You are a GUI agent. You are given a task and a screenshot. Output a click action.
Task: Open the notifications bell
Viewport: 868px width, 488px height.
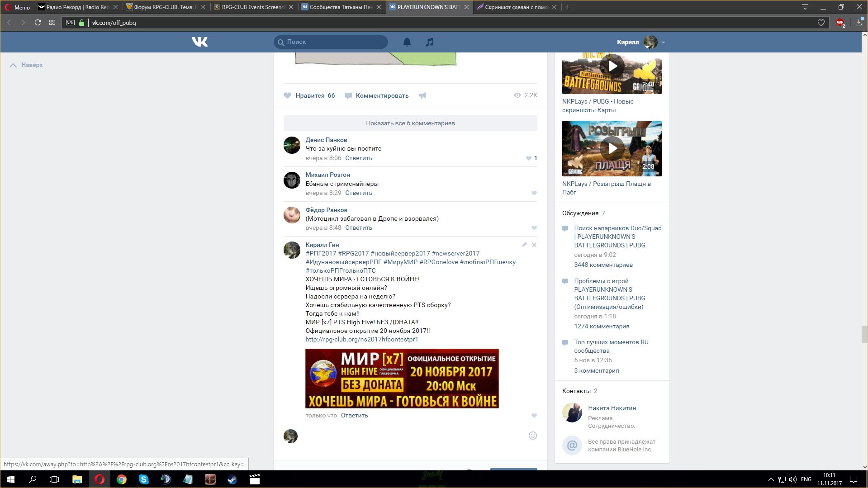pos(407,42)
